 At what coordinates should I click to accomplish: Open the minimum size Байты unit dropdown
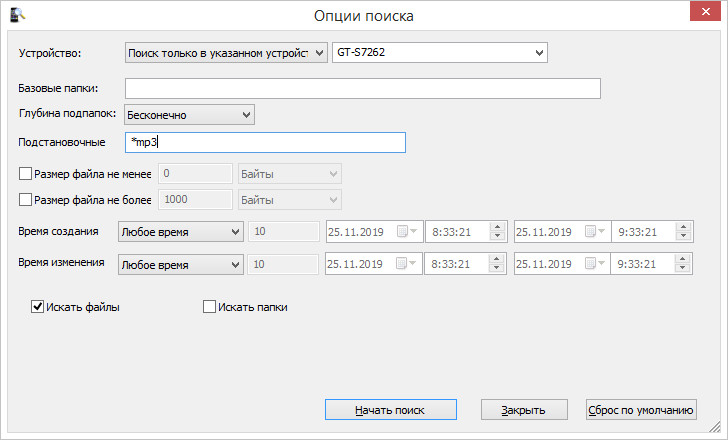tap(290, 174)
